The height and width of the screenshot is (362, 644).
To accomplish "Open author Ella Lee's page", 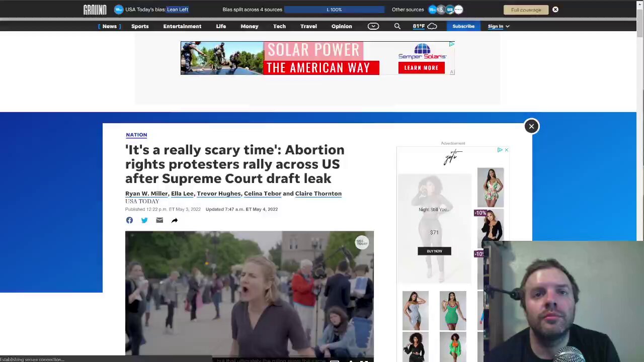I will click(182, 194).
